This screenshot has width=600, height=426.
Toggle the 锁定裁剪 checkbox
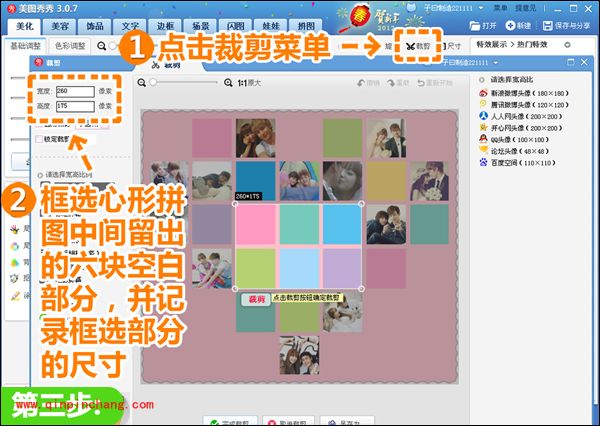39,139
